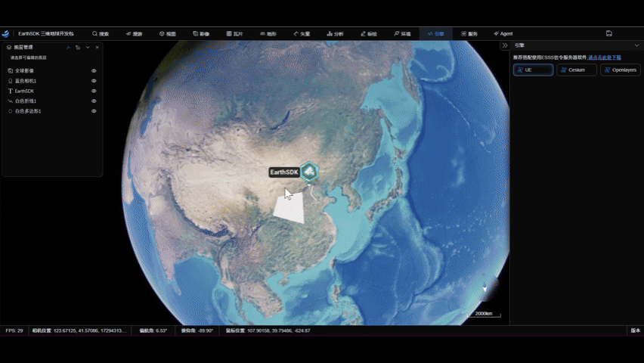
Task: Open the 矢量 vector menu
Action: pos(302,34)
